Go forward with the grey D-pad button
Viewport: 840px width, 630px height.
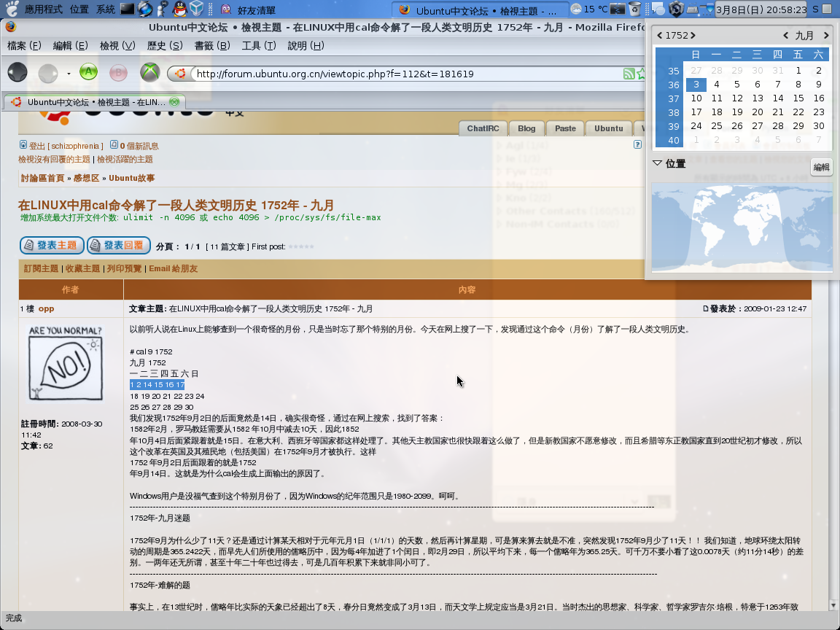click(48, 73)
